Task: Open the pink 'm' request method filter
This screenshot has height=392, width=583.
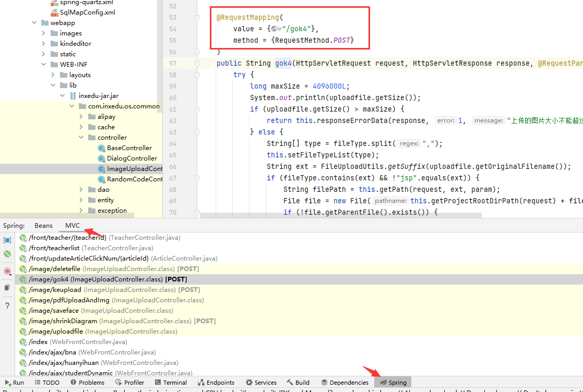Action: tap(7, 271)
